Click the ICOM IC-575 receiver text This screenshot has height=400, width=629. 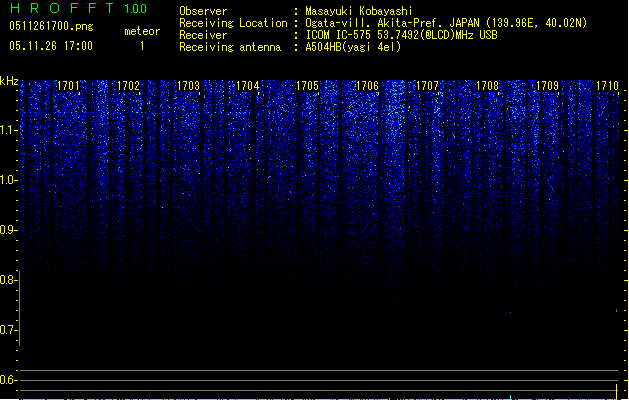(x=402, y=35)
